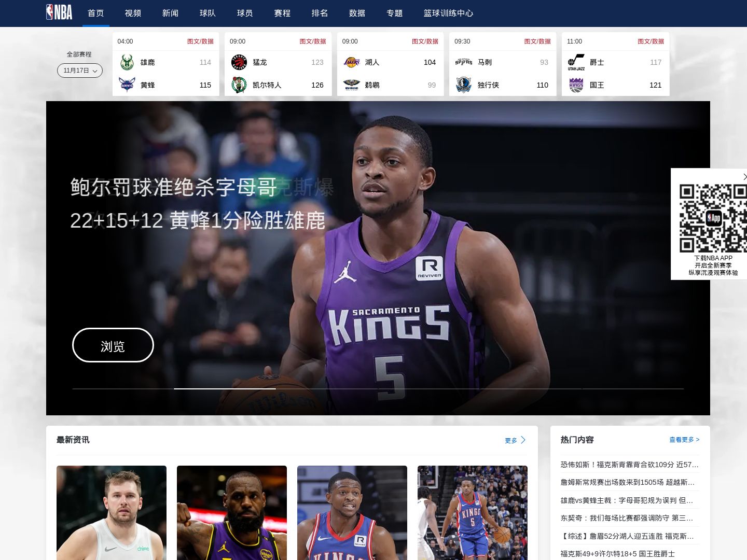
Task: Open 图文/数据 for Lakers vs Pelicans game
Action: (425, 41)
